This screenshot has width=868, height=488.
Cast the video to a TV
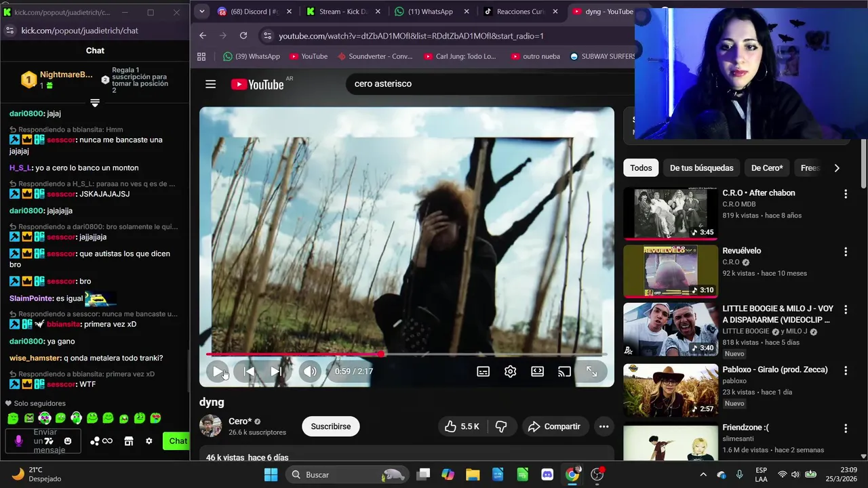[564, 371]
